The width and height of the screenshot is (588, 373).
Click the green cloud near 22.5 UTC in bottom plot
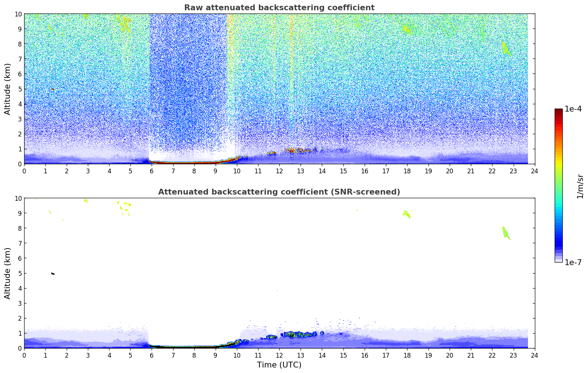coord(506,233)
